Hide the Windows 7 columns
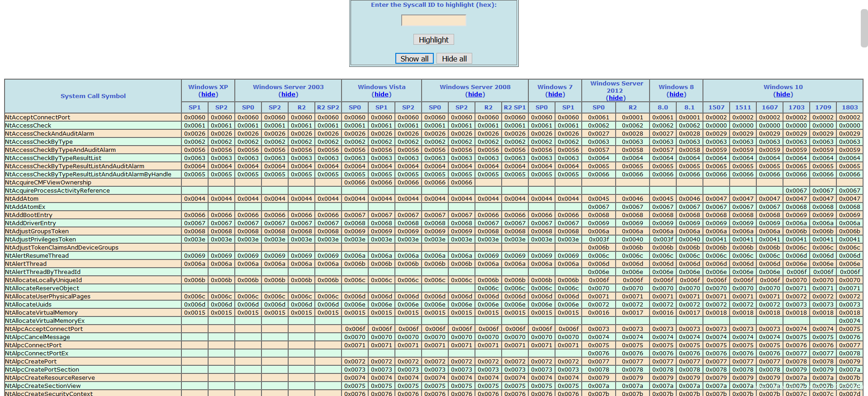Viewport: 868px width, 396px height. click(555, 94)
